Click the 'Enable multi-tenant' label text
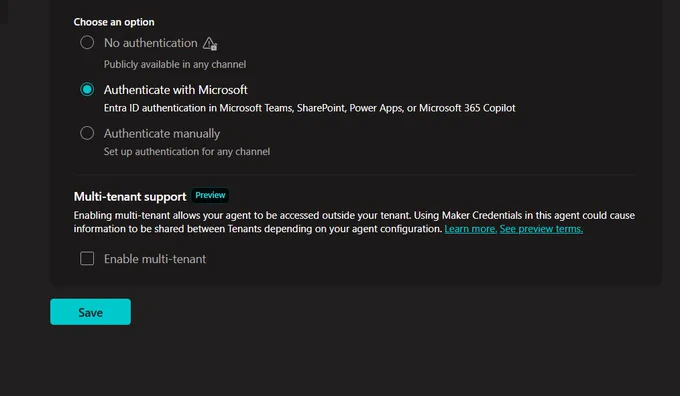Viewport: 680px width, 396px height. point(155,259)
